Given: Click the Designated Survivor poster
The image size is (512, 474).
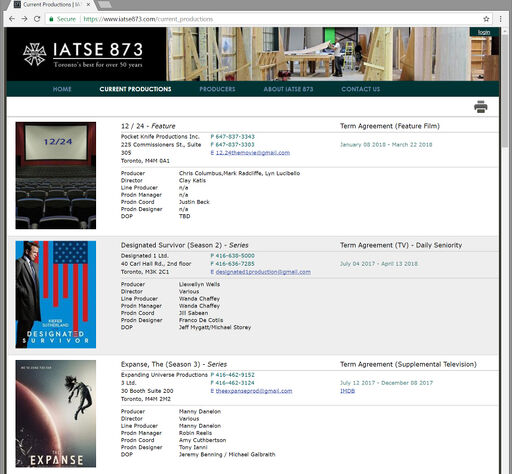Looking at the screenshot, I should point(56,294).
